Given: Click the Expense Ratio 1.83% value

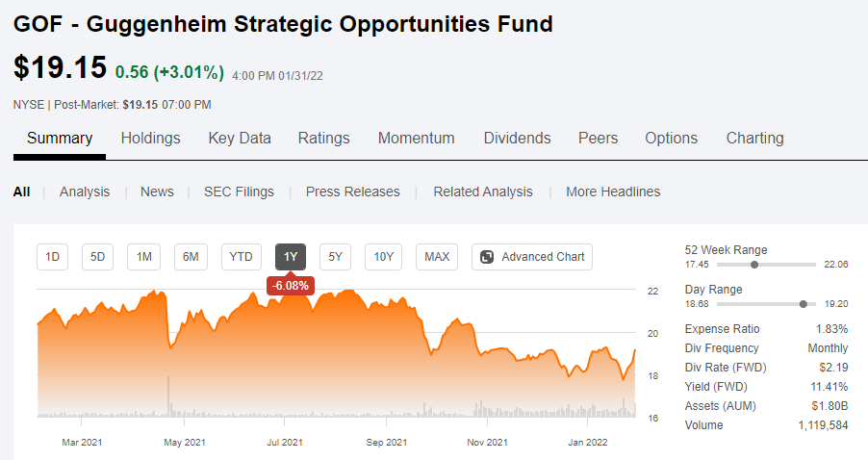Looking at the screenshot, I should 831,329.
